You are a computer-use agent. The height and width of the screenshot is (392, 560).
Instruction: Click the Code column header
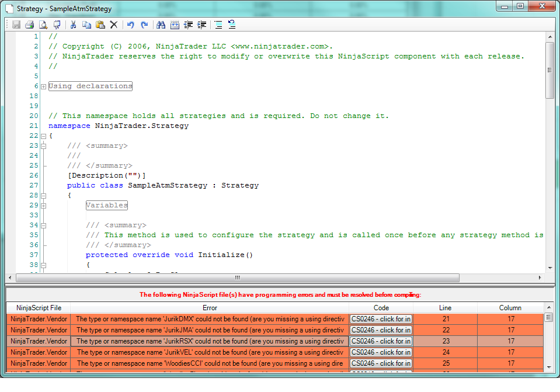tap(381, 308)
